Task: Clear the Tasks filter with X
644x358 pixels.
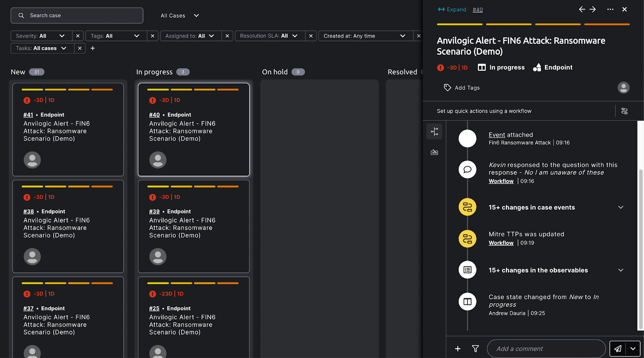Action: pyautogui.click(x=80, y=48)
